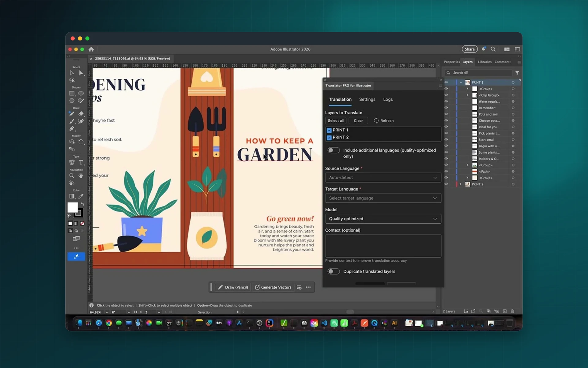Uncheck the PRINT 1 layer checkbox
The height and width of the screenshot is (368, 588).
[329, 130]
